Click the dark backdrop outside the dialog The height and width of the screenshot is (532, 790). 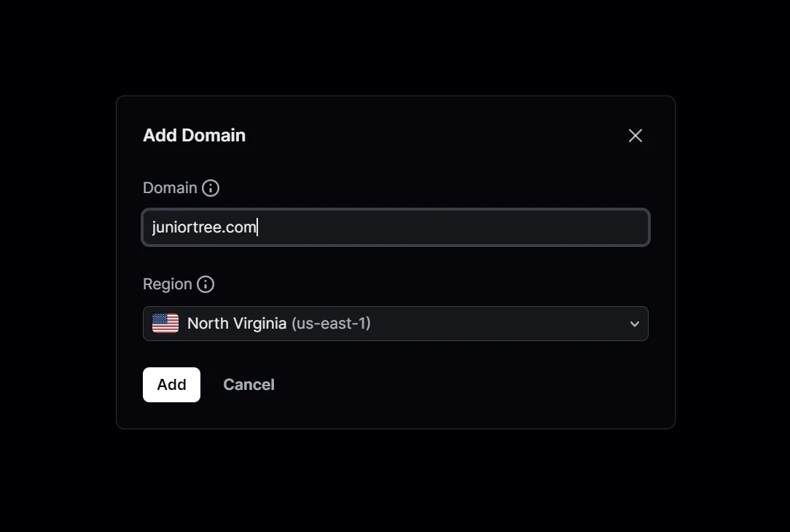(58, 474)
